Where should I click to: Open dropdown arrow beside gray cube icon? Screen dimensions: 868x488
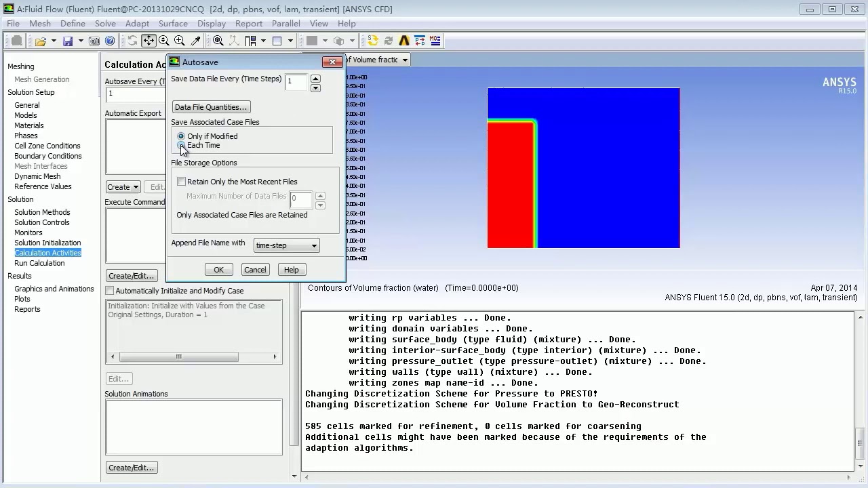coord(353,41)
